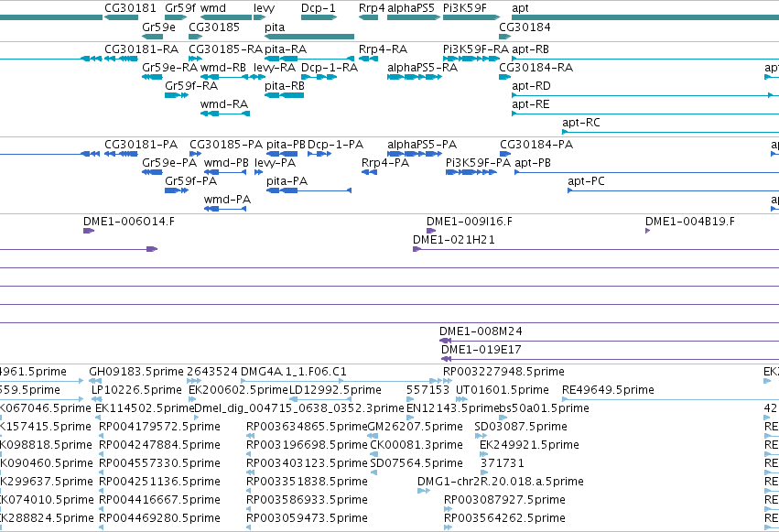Select protein Pi3K59F-PA
The image size is (779, 532).
point(479,163)
